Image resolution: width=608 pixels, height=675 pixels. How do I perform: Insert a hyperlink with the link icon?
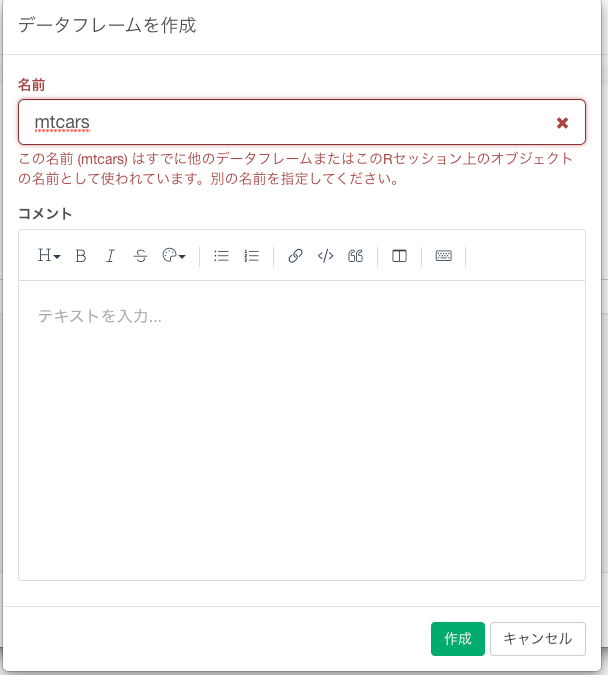click(295, 256)
